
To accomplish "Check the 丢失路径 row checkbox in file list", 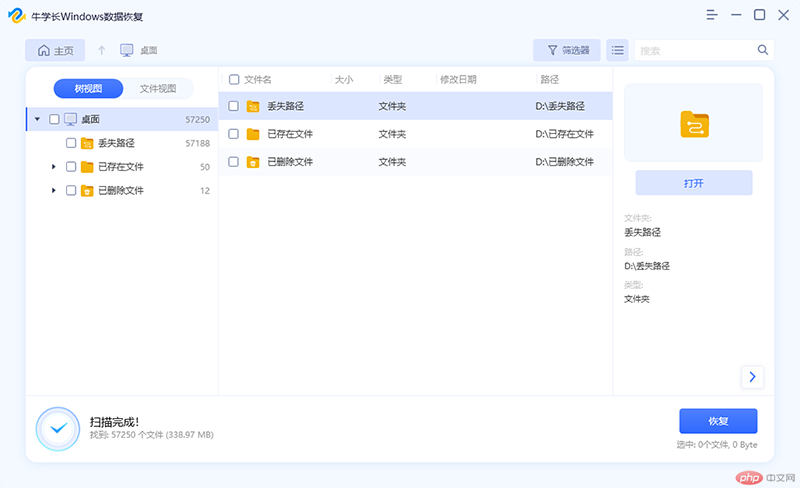I will point(233,106).
